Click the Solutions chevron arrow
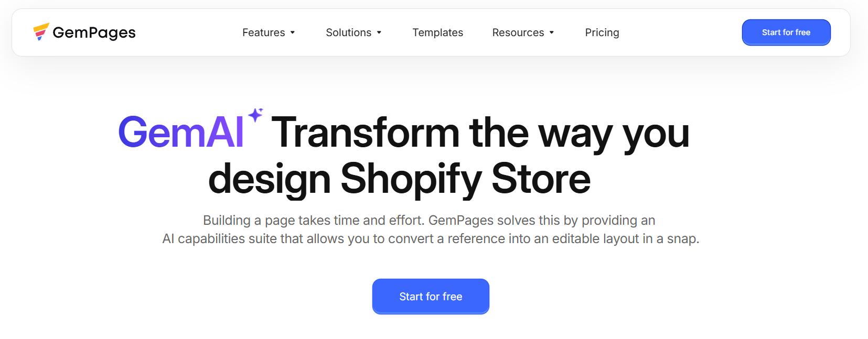 379,32
